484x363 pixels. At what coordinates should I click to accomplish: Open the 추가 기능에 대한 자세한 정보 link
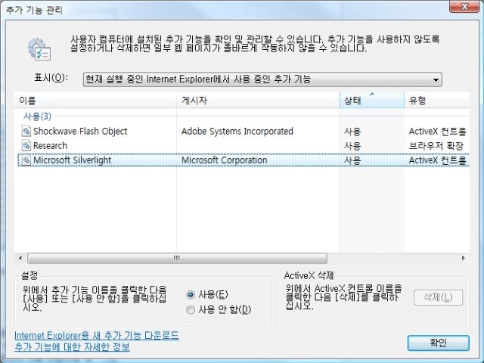click(x=72, y=347)
